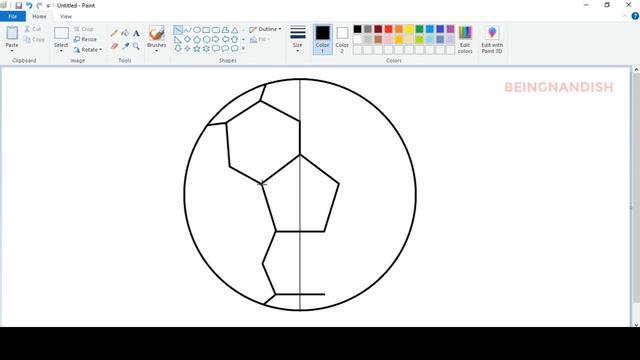Pick the yellow color swatch
640x360 pixels.
[x=409, y=29]
